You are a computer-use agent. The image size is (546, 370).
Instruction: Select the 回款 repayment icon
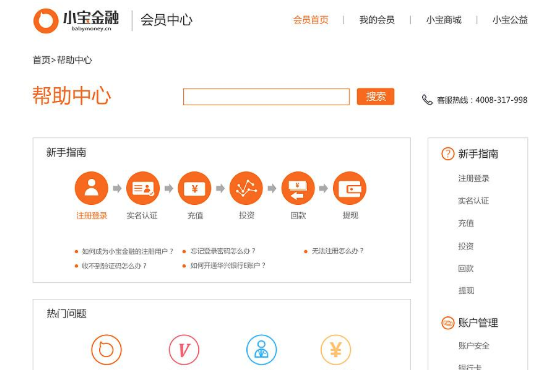click(x=298, y=188)
